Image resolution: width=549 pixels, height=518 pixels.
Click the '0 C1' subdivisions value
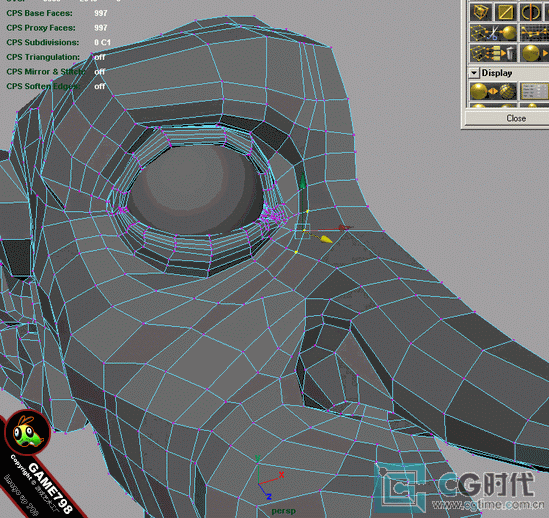pos(102,42)
